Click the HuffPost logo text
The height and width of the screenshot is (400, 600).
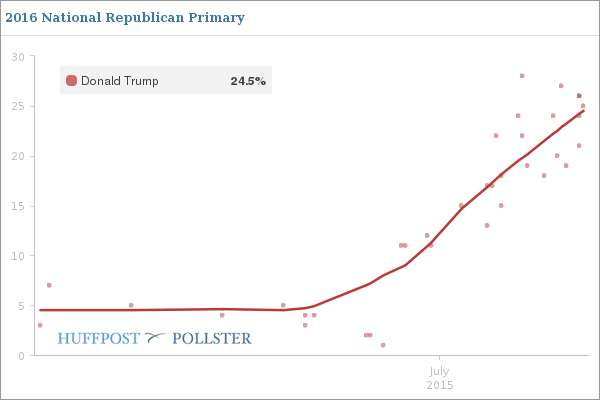98,338
